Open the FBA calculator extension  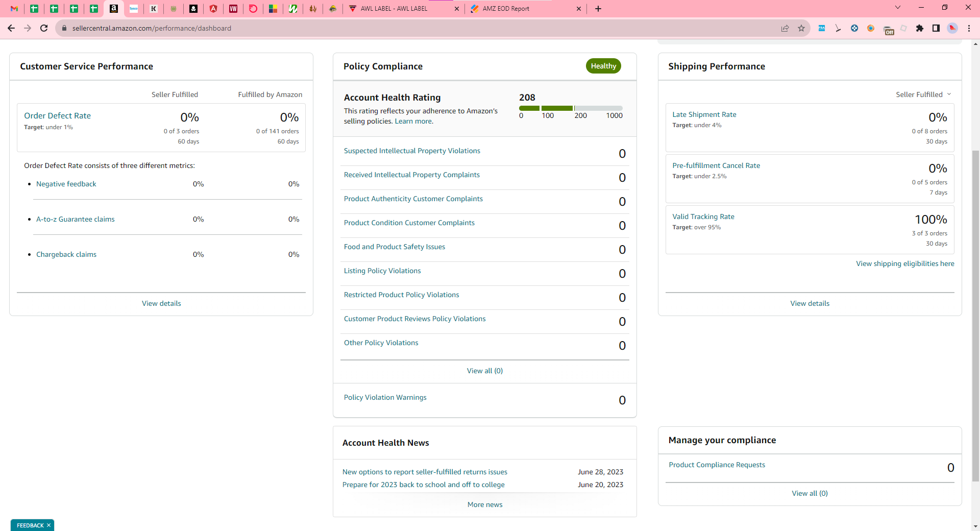pos(822,28)
